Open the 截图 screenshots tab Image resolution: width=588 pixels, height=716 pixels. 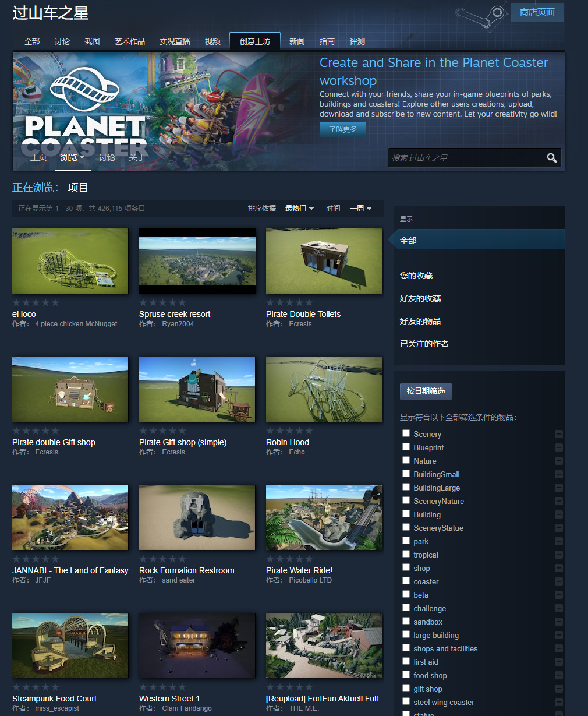click(x=92, y=41)
